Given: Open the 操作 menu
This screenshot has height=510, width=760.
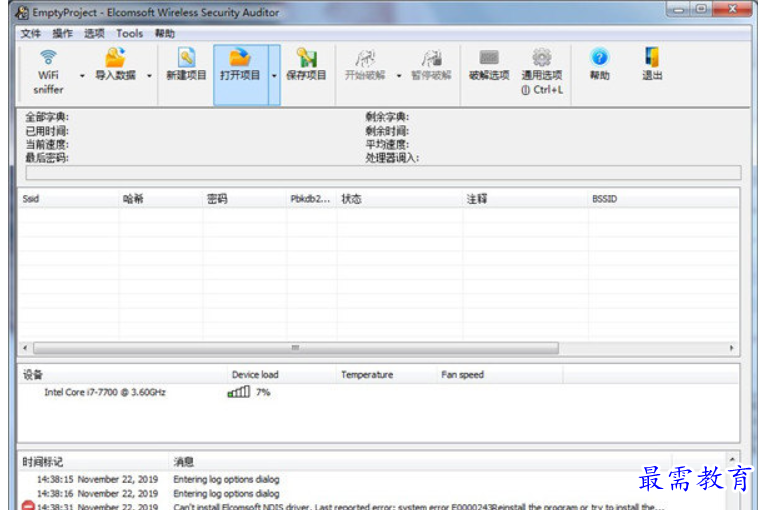Looking at the screenshot, I should (62, 33).
